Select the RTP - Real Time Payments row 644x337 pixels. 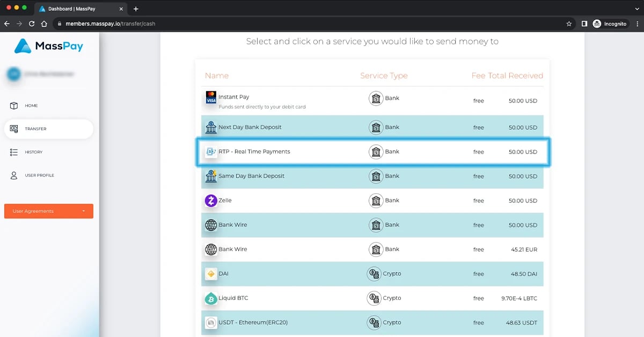(x=322, y=152)
